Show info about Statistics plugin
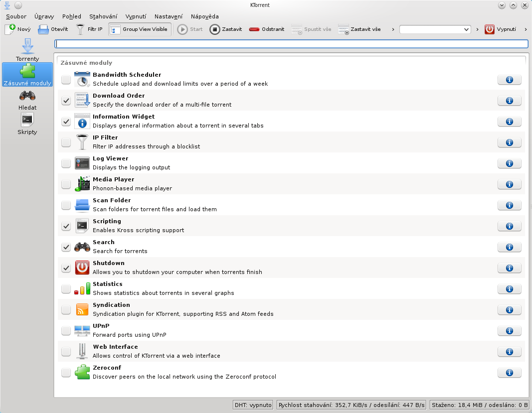This screenshot has height=413, width=532. 509,289
